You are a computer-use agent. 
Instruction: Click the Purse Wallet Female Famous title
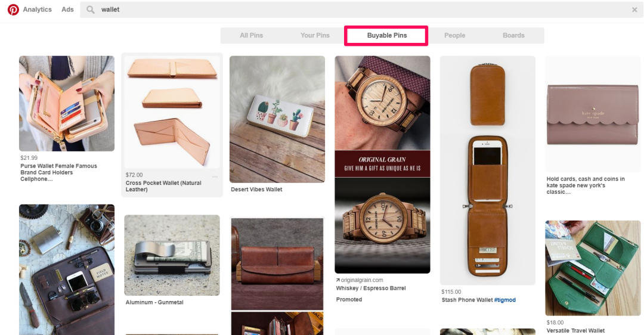[x=58, y=172]
